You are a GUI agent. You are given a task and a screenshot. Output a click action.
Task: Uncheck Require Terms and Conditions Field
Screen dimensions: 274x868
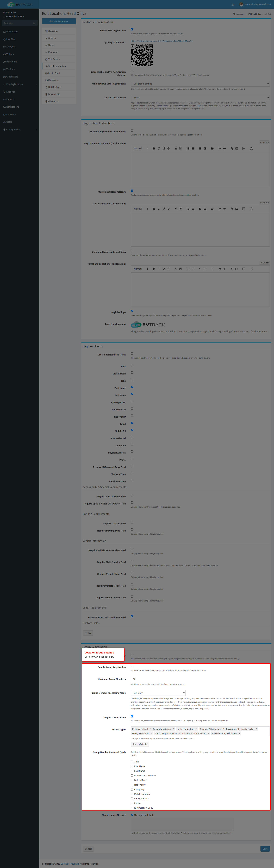click(x=132, y=616)
